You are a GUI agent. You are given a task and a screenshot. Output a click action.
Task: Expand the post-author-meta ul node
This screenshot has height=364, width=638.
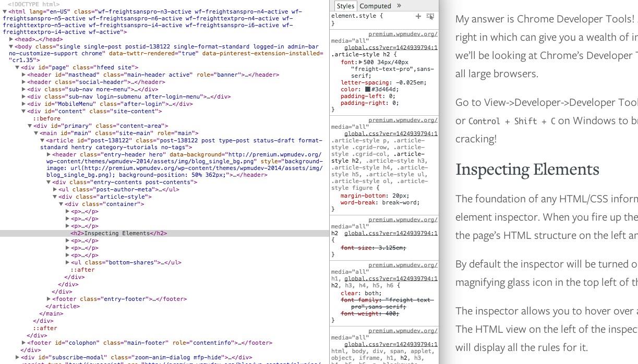[55, 190]
